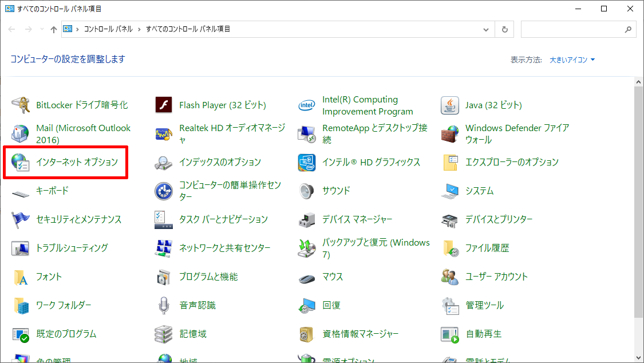Image resolution: width=644 pixels, height=363 pixels.
Task: Open the Mail (Microsoft Outlook 2016) icon
Action: [x=20, y=134]
